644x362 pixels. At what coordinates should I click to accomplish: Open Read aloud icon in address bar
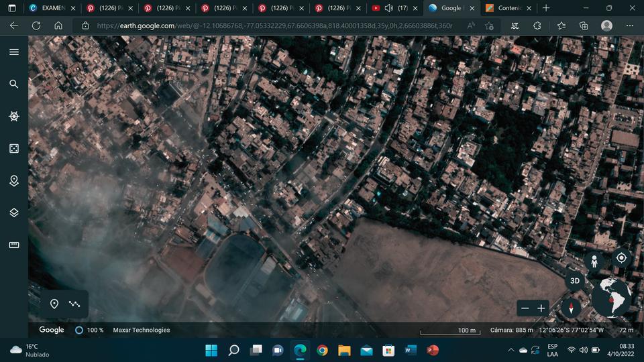(471, 25)
